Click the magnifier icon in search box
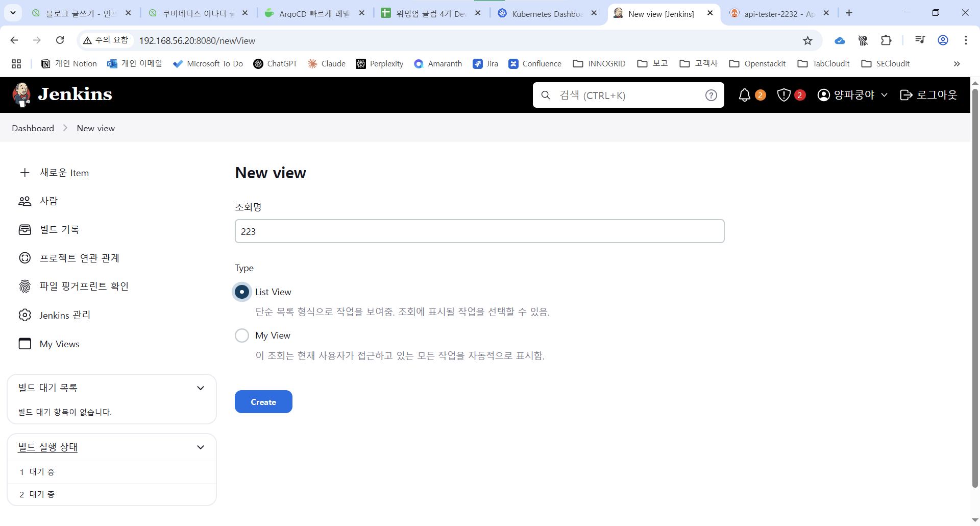 (546, 95)
